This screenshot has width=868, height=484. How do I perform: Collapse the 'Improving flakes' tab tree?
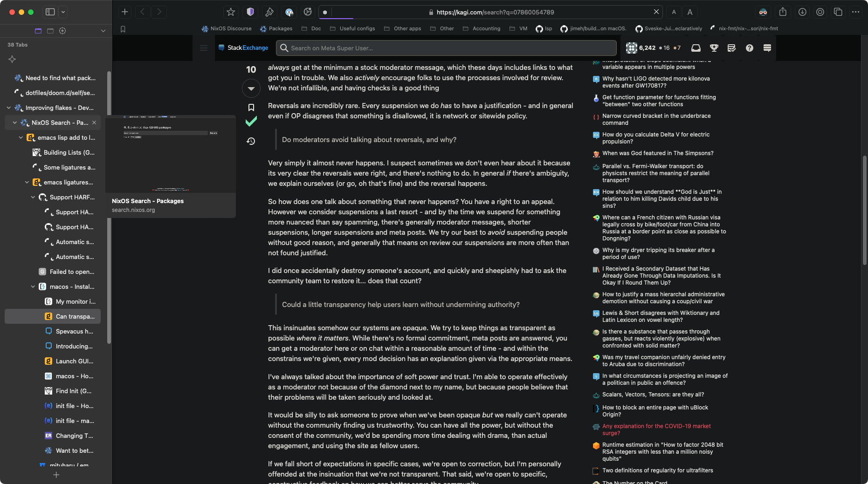9,108
